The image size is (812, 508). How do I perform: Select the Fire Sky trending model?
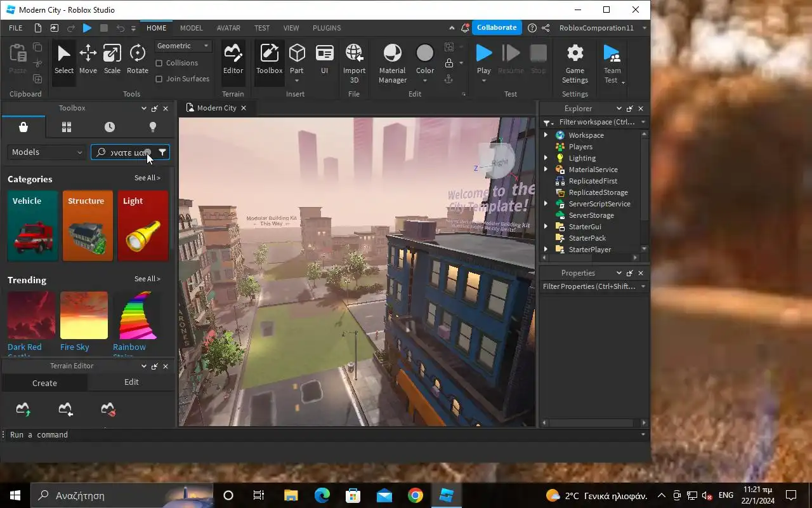(84, 321)
